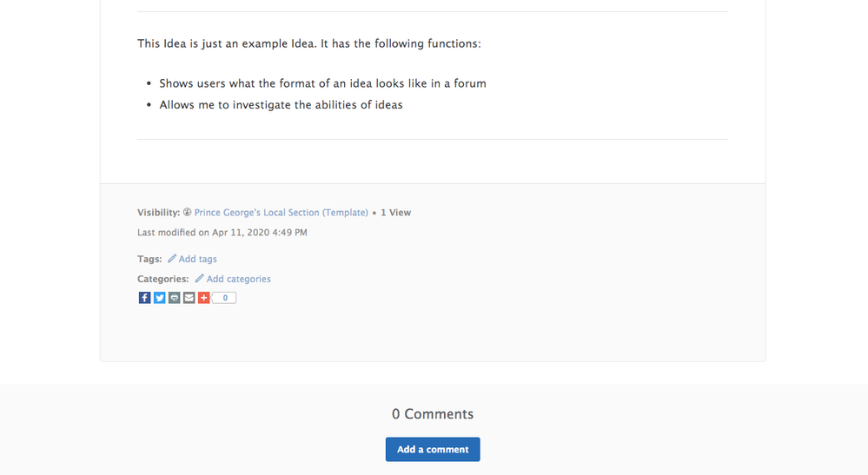The image size is (868, 475).
Task: Open Prince George's Local Section (Template) link
Action: coord(282,212)
